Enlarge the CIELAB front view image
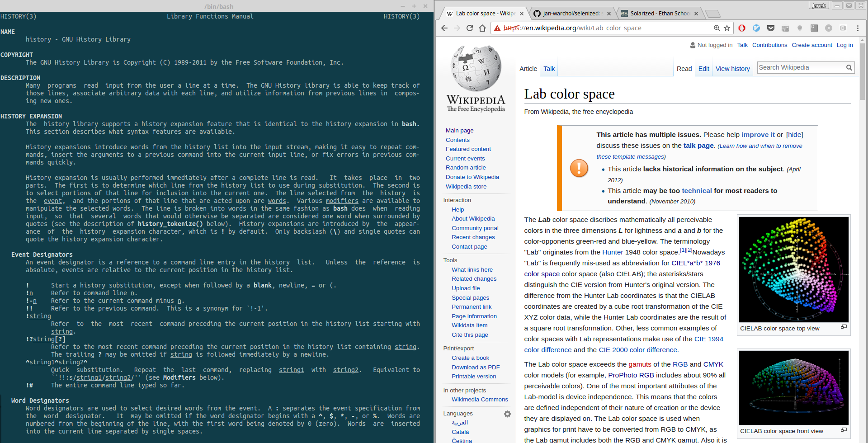This screenshot has width=868, height=443. tap(844, 429)
